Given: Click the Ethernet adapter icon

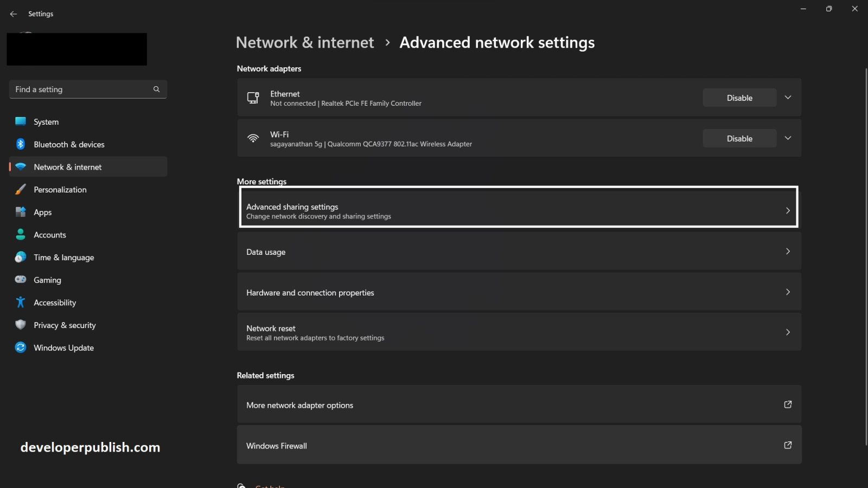Looking at the screenshot, I should pos(253,98).
